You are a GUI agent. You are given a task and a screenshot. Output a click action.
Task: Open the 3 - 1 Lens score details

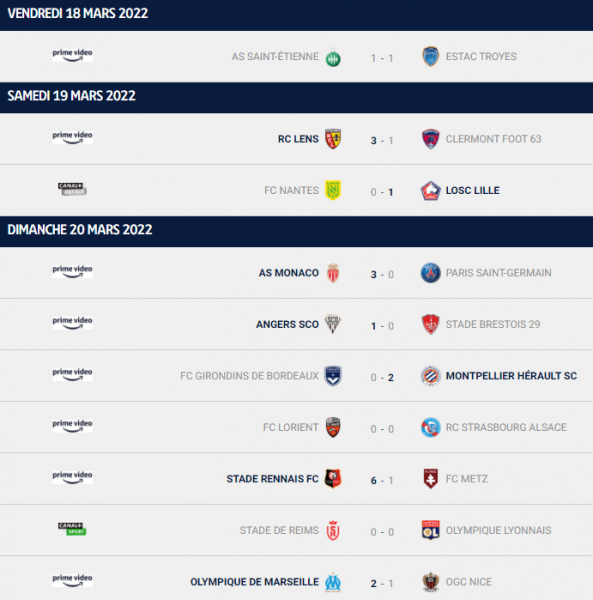tap(382, 140)
